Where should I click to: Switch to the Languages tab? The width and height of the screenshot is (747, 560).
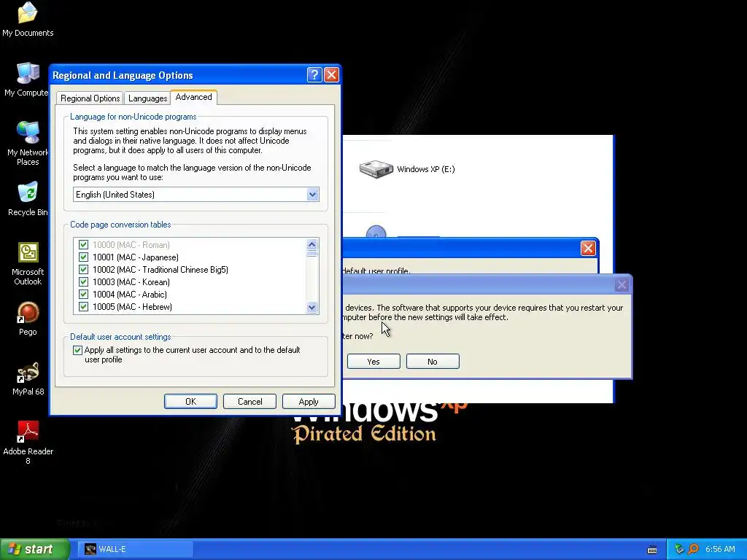point(147,98)
